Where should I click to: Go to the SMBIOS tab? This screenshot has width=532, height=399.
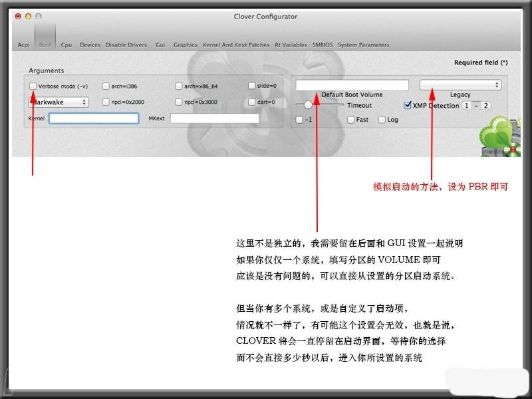click(322, 45)
